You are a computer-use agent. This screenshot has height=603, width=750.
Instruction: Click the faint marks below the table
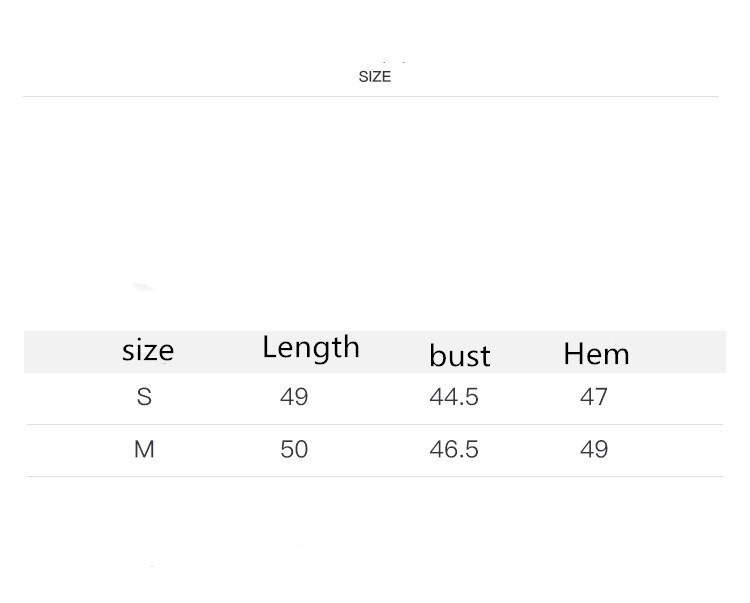tap(270, 547)
